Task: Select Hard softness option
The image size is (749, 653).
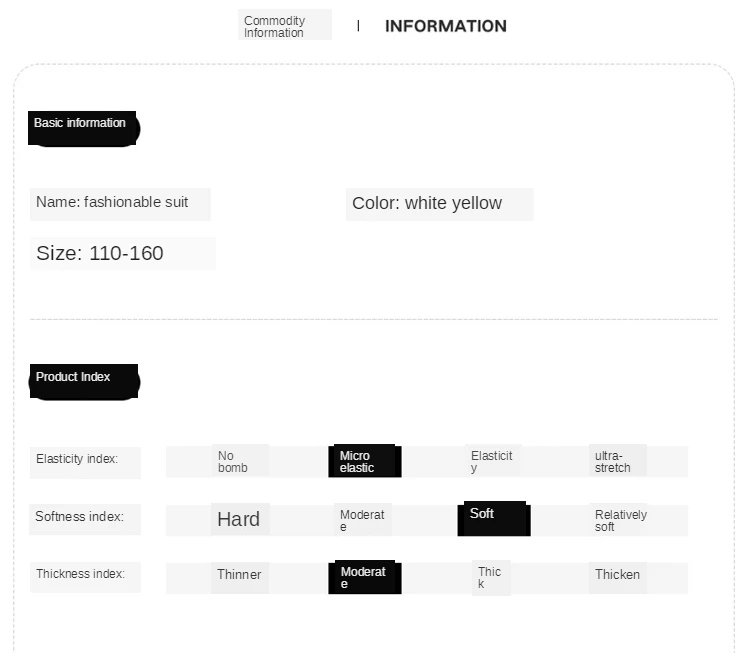Action: (x=240, y=519)
